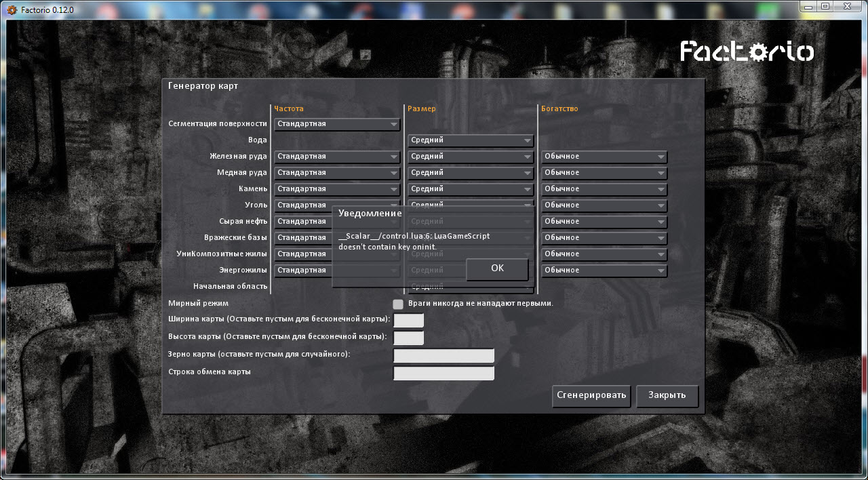Screen dimensions: 868x480
Task: Focus the Ширина карты input field
Action: (409, 320)
